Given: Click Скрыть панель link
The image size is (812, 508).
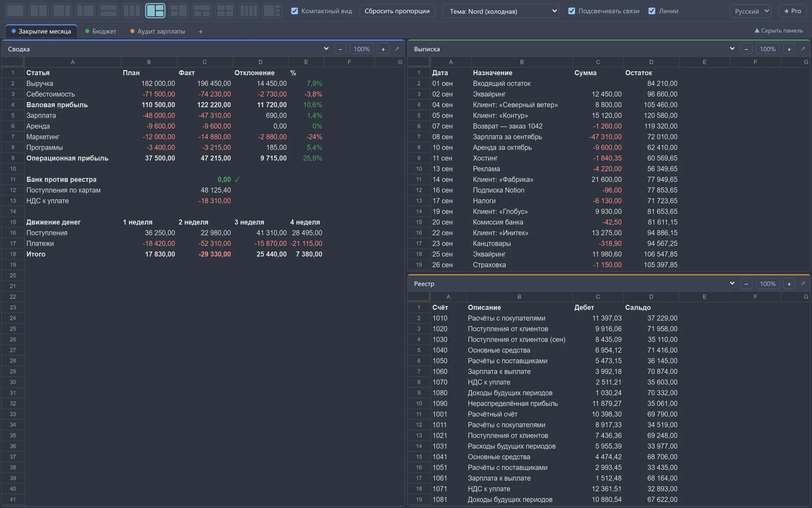Looking at the screenshot, I should 779,30.
